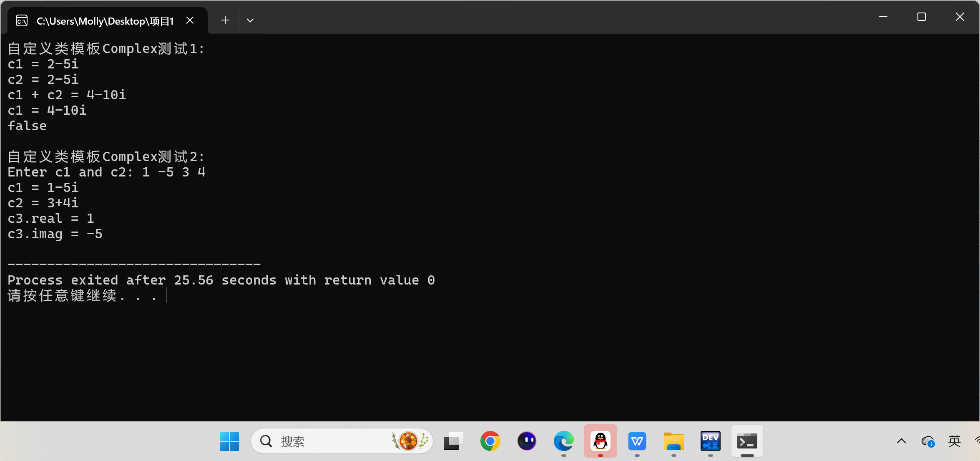980x461 pixels.
Task: Open File Explorer from taskbar
Action: coord(673,441)
